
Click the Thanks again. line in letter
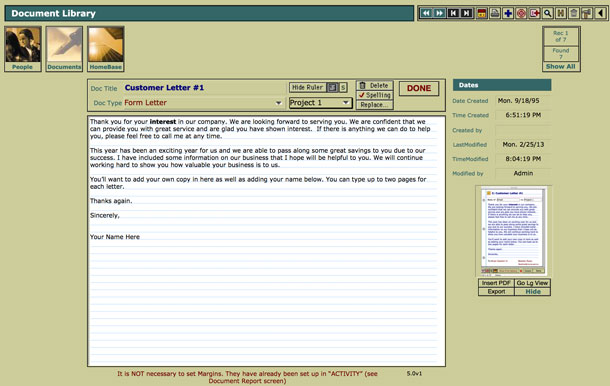click(x=111, y=201)
